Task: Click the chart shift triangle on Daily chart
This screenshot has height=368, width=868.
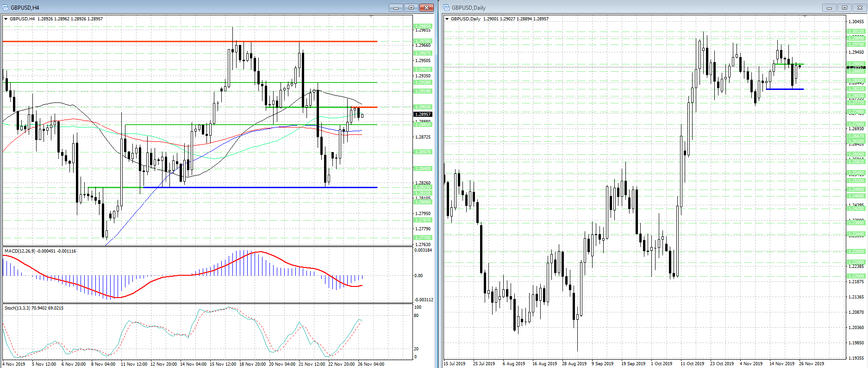Action: [805, 17]
